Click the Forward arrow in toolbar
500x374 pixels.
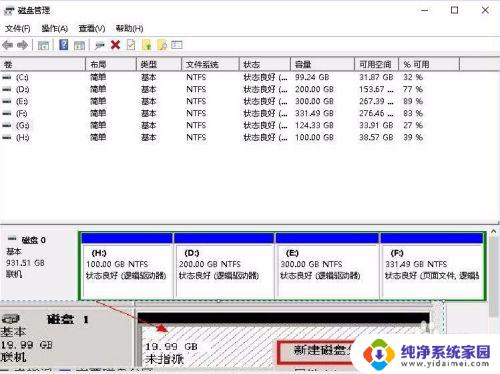(x=22, y=45)
